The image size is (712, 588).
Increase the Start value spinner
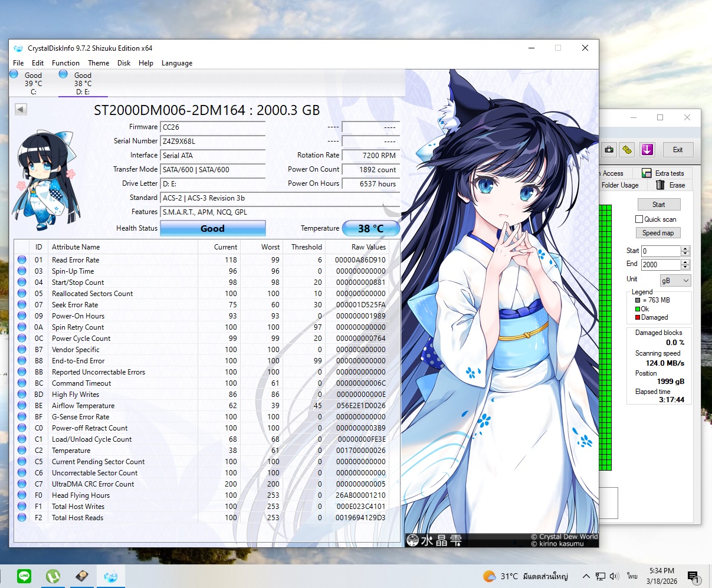pyautogui.click(x=685, y=248)
